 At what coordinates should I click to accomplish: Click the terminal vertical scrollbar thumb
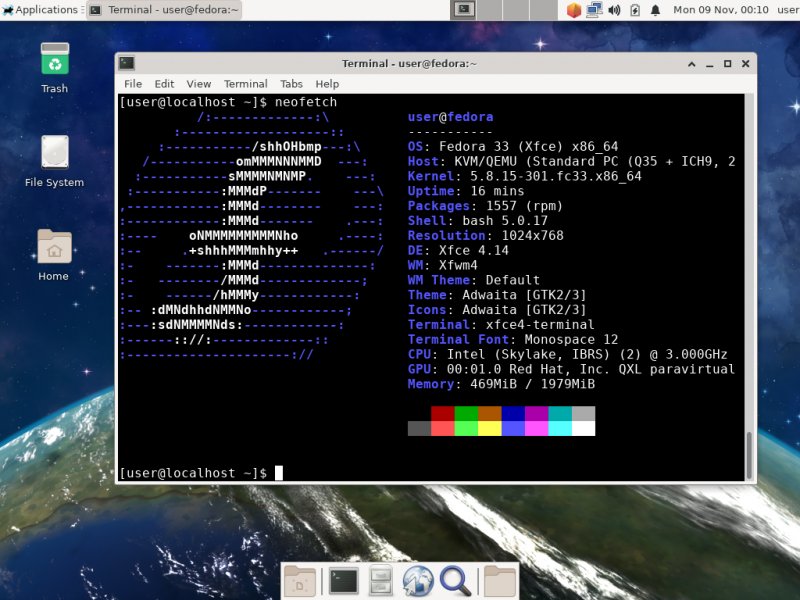(x=749, y=455)
